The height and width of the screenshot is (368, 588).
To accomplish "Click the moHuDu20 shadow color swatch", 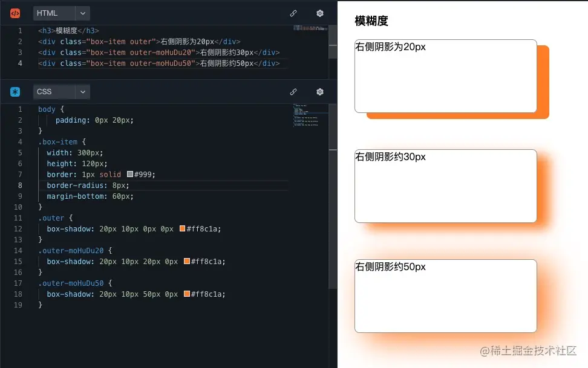I will [187, 261].
